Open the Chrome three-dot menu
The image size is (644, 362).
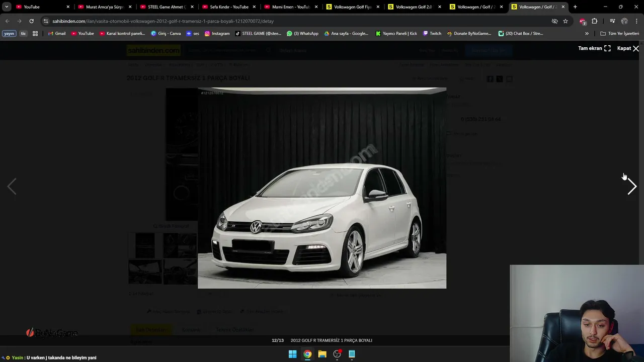[x=636, y=21]
